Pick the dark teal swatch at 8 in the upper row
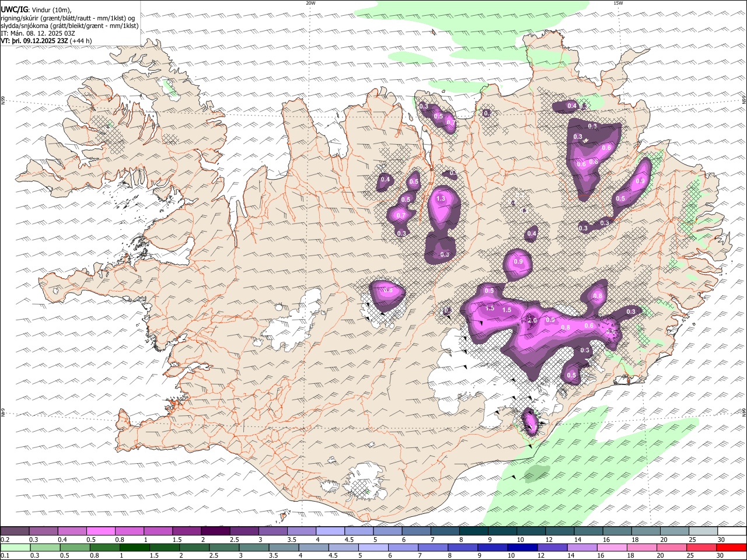The width and height of the screenshot is (747, 560). point(474,531)
